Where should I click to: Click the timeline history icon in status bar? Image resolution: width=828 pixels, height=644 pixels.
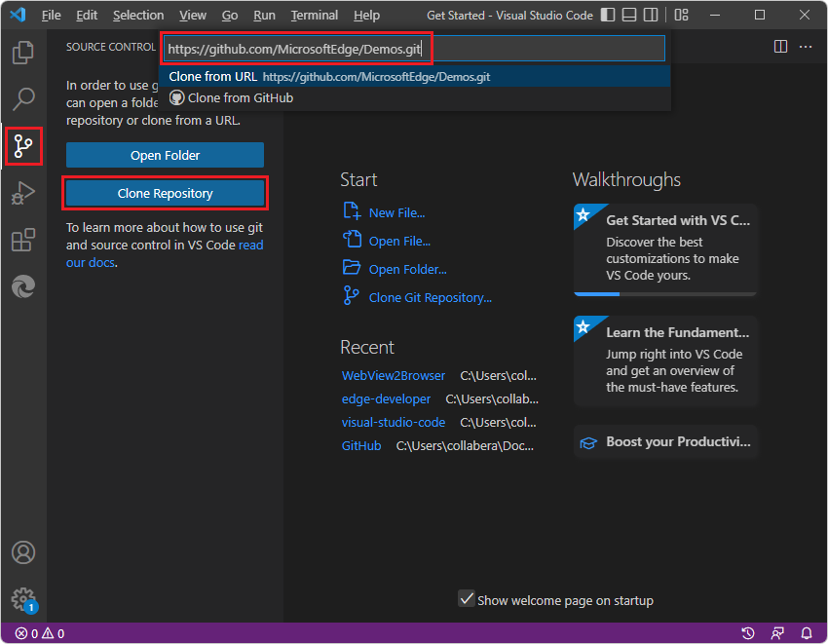[x=749, y=633]
